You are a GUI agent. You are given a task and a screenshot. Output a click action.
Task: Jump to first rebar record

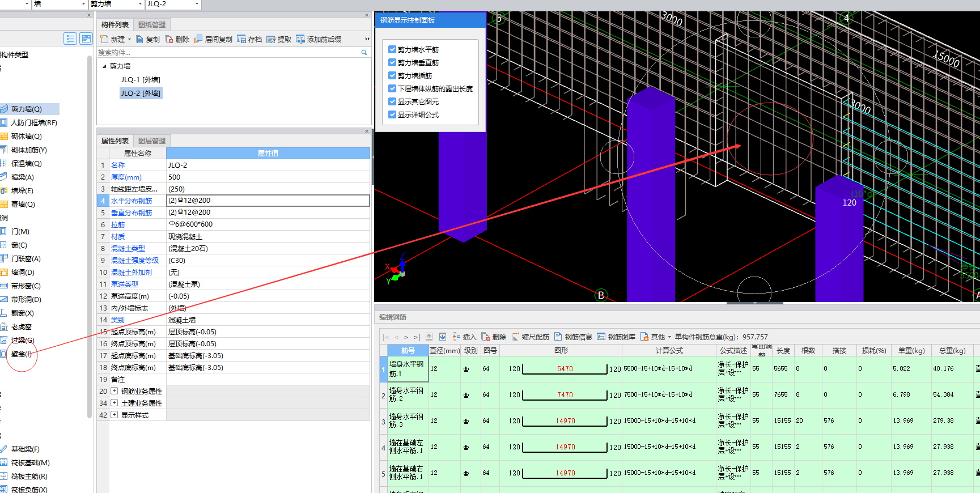(387, 337)
